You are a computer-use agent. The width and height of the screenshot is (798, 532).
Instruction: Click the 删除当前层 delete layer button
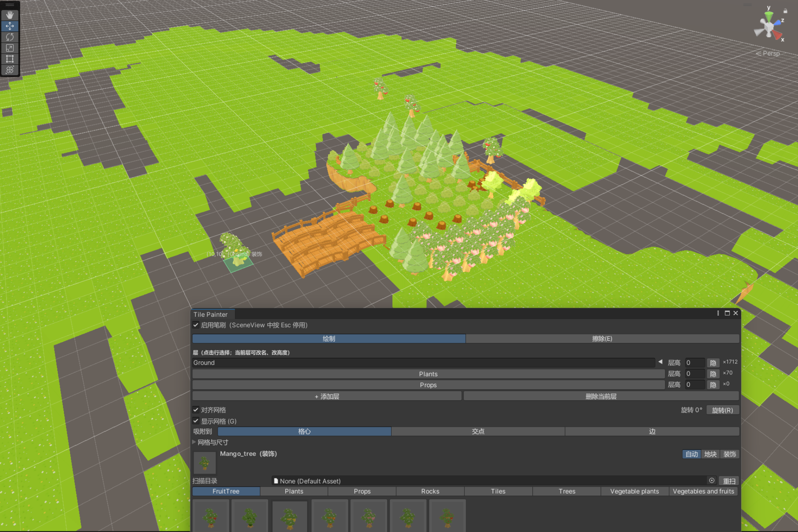pos(601,396)
